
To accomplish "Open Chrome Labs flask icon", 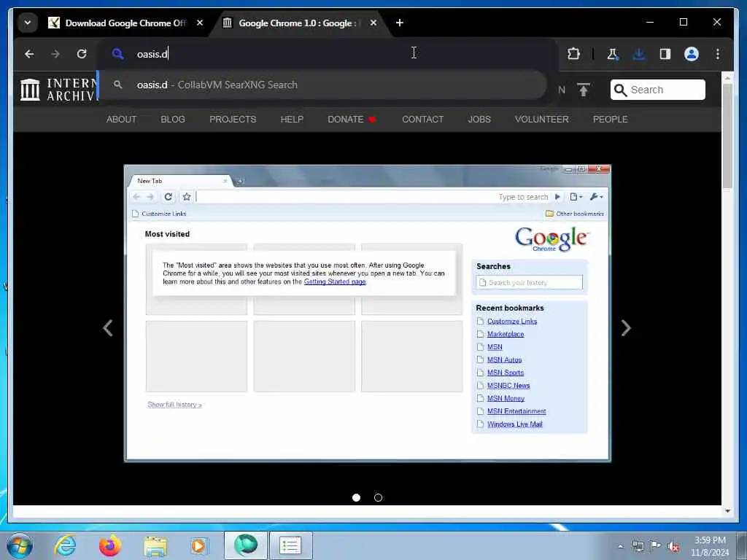I will point(613,54).
